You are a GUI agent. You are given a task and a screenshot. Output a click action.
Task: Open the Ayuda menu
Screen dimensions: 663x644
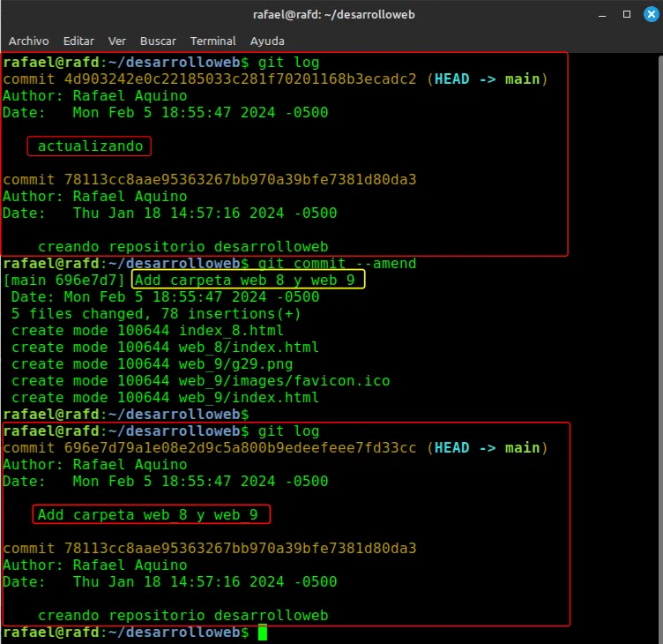(x=267, y=41)
